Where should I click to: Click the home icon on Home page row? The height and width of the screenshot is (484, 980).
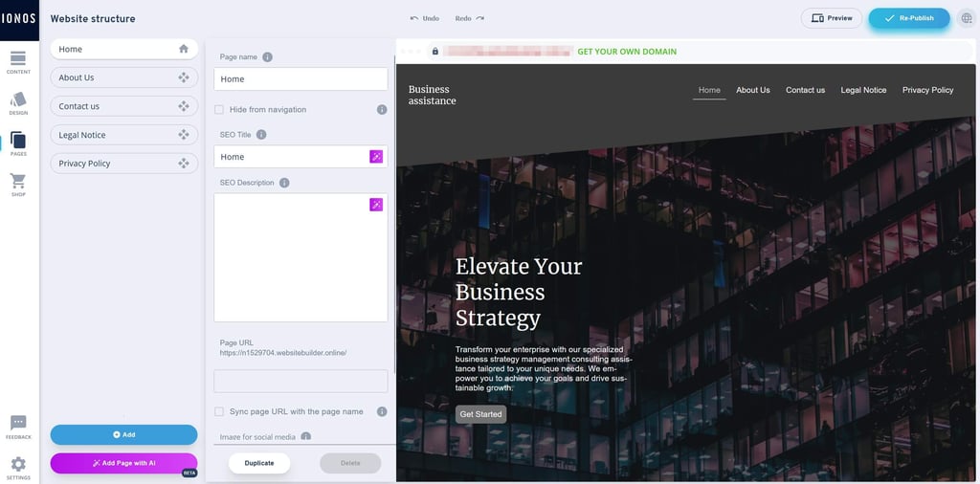click(x=184, y=49)
